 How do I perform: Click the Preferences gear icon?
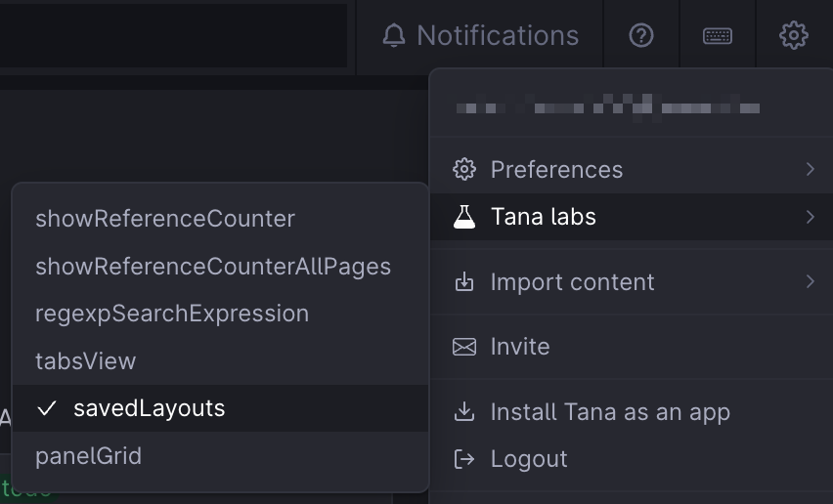click(464, 169)
